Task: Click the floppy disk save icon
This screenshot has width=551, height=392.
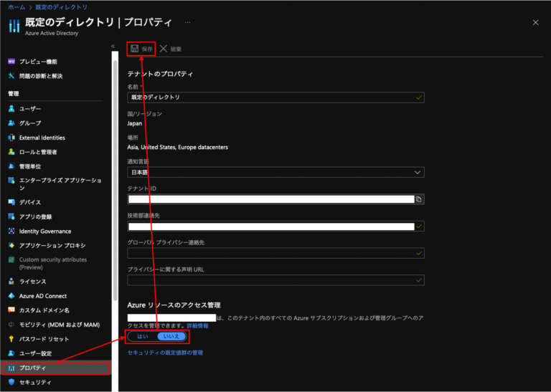Action: 134,49
